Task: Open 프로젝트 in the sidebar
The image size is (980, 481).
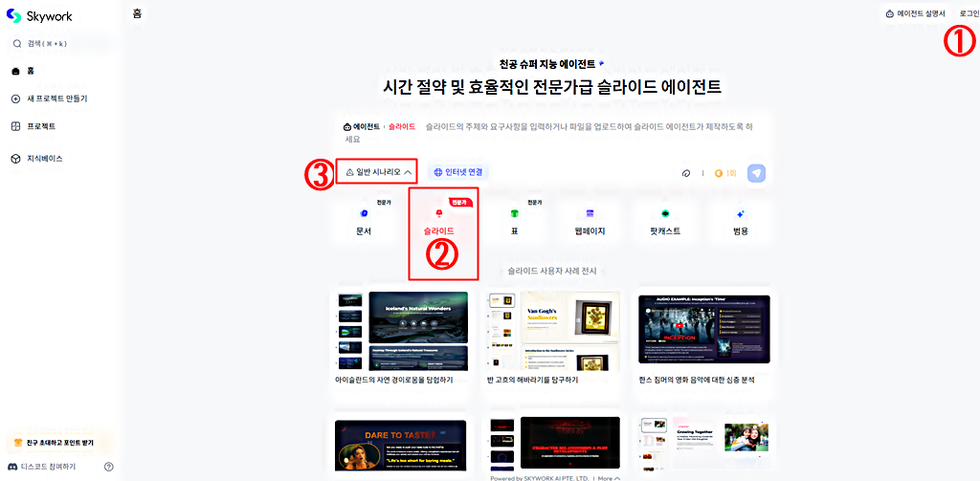Action: coord(33,126)
